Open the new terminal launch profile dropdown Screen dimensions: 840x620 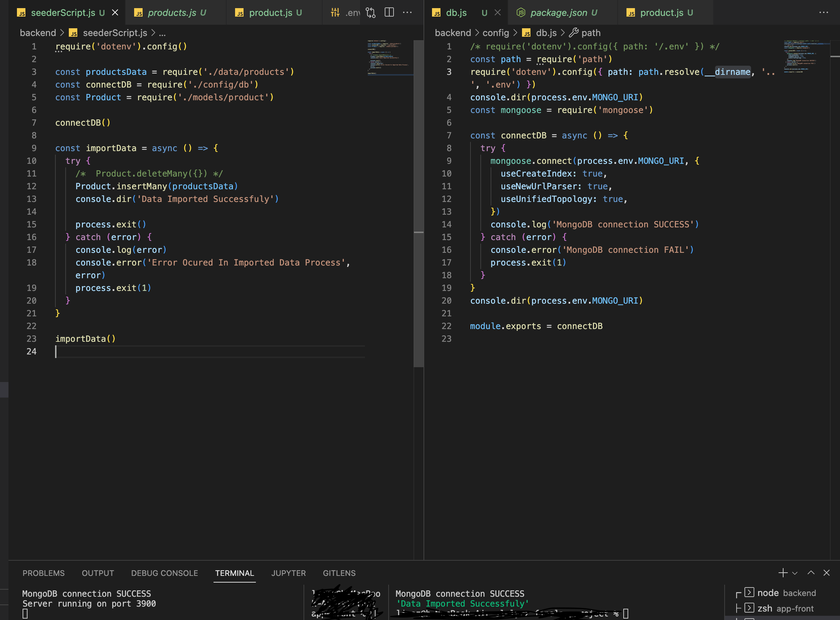coord(794,573)
